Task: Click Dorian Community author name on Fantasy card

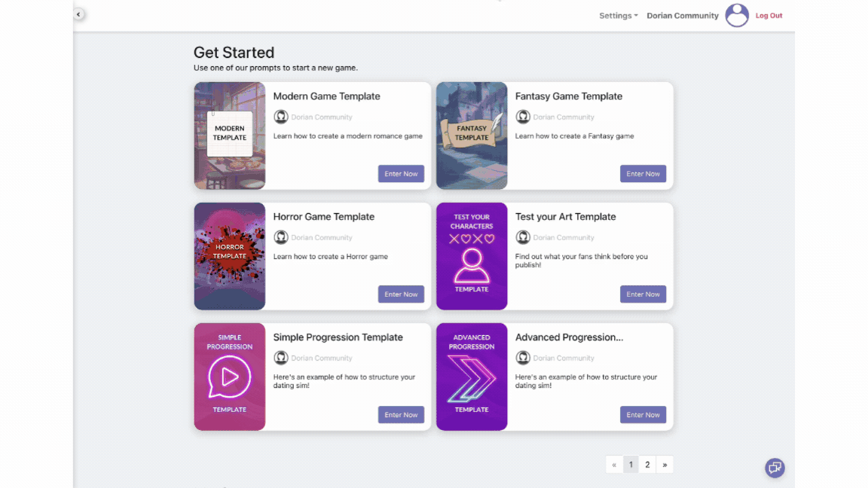Action: (x=564, y=117)
